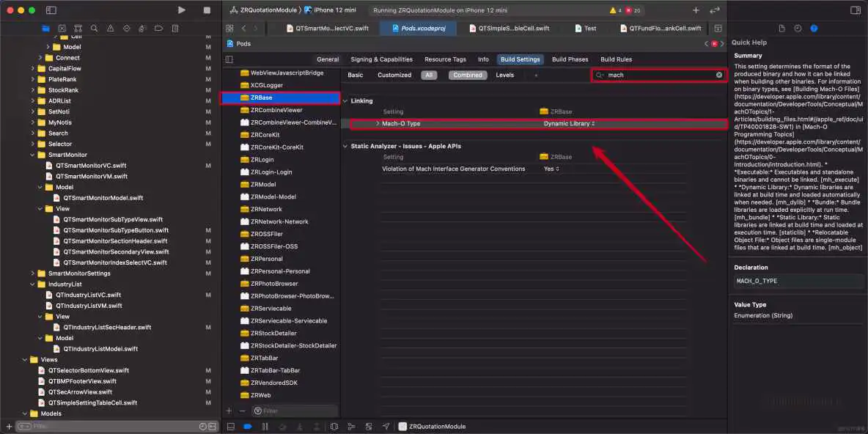868x434 pixels.
Task: Collapse the SmartMonitor folder
Action: coord(33,155)
